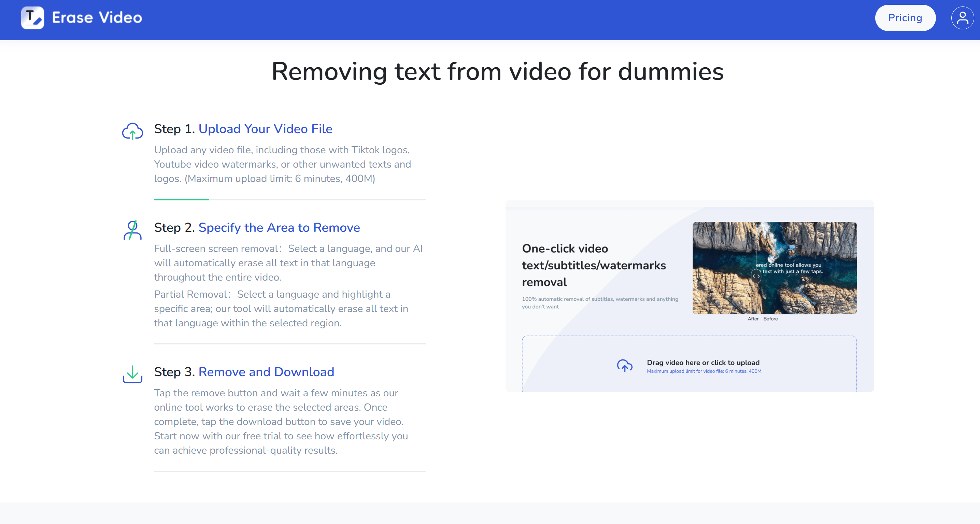Click the download arrow icon beside Step 3
Viewport: 980px width, 524px height.
pos(132,374)
